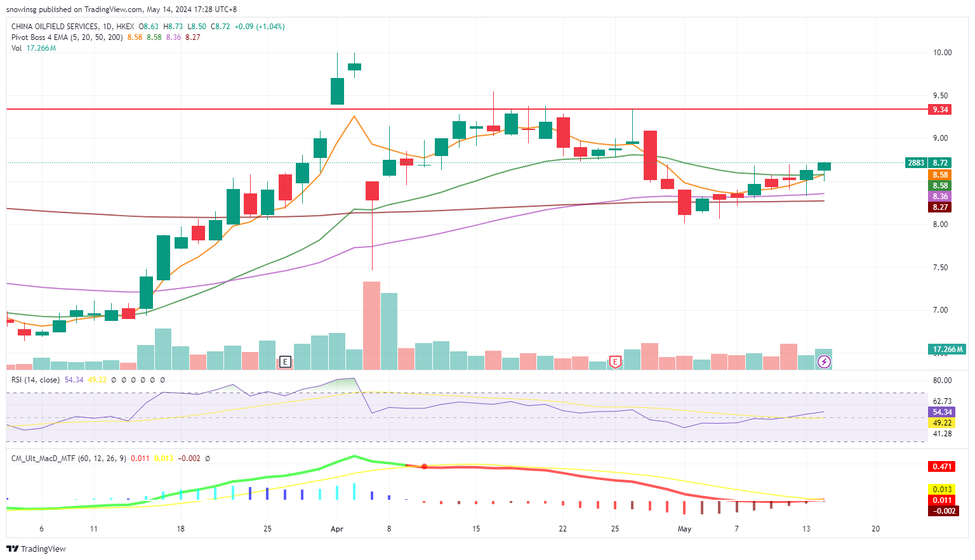
Task: Click the 62.73 RSI axis label
Action: pyautogui.click(x=942, y=401)
